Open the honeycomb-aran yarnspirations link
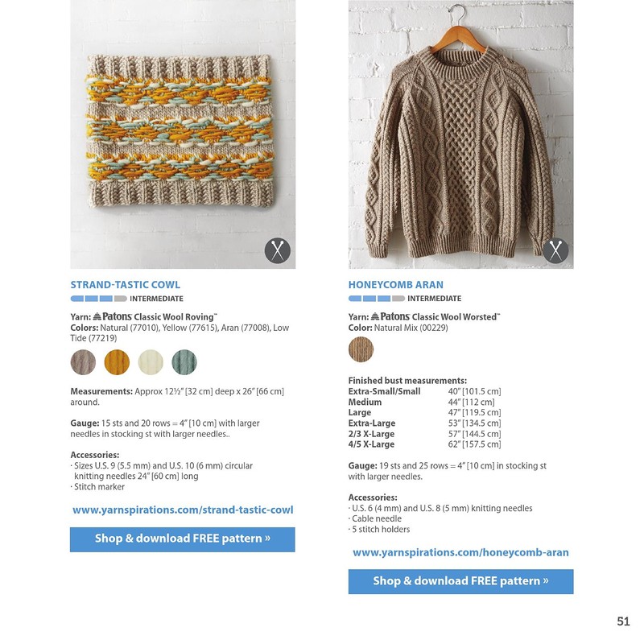The image size is (644, 644). coord(460,552)
